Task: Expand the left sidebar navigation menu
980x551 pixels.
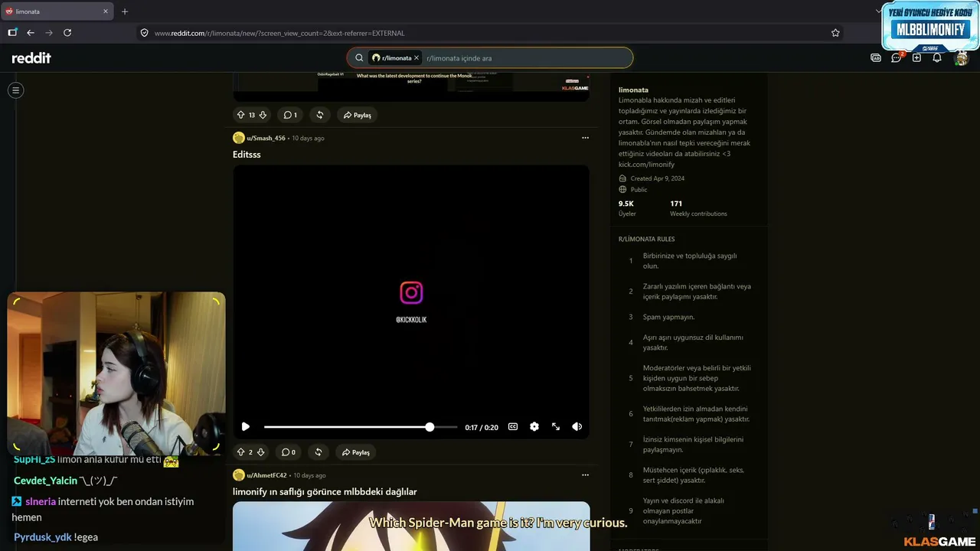Action: click(15, 90)
